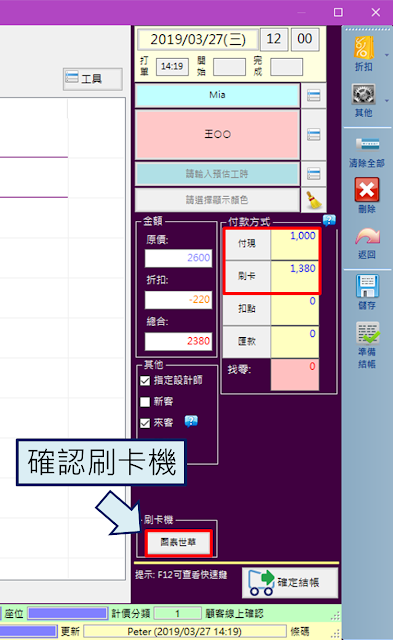The height and width of the screenshot is (640, 393).
Task: Click the 條碼 barcode label
Action: click(300, 631)
